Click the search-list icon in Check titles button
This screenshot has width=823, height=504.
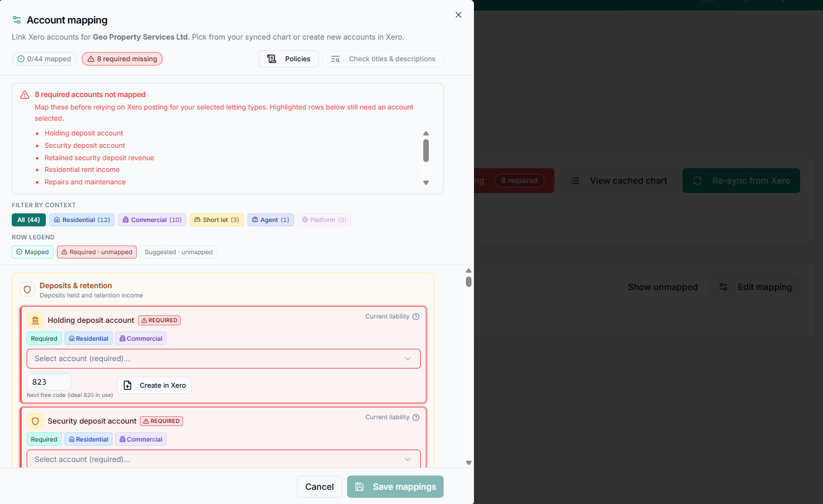point(335,59)
